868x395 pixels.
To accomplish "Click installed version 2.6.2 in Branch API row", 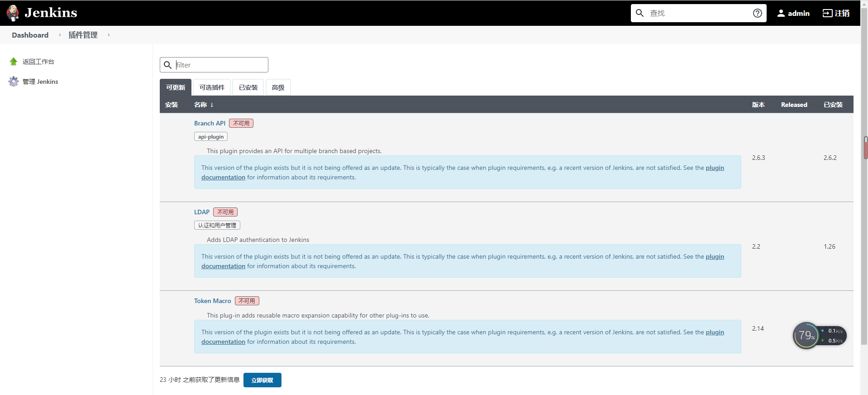I will 830,158.
